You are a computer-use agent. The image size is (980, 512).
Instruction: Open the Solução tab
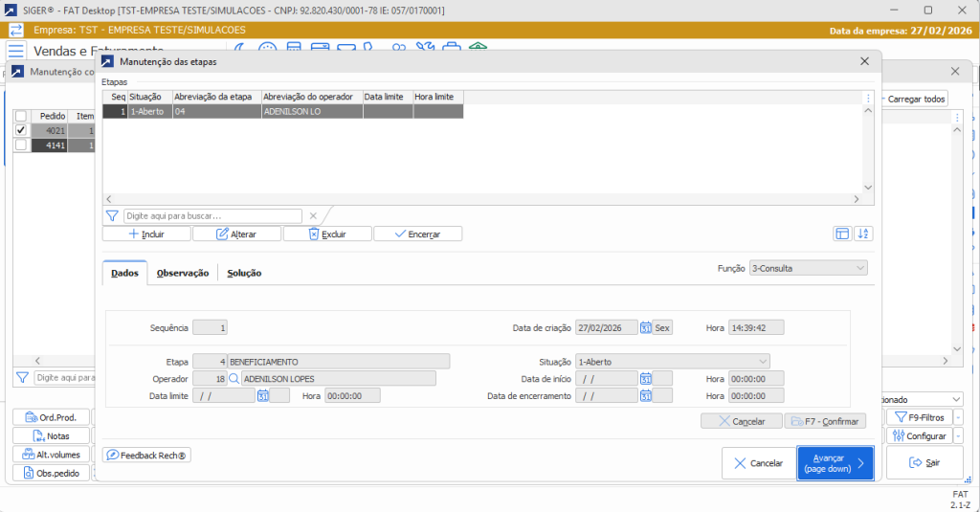244,273
